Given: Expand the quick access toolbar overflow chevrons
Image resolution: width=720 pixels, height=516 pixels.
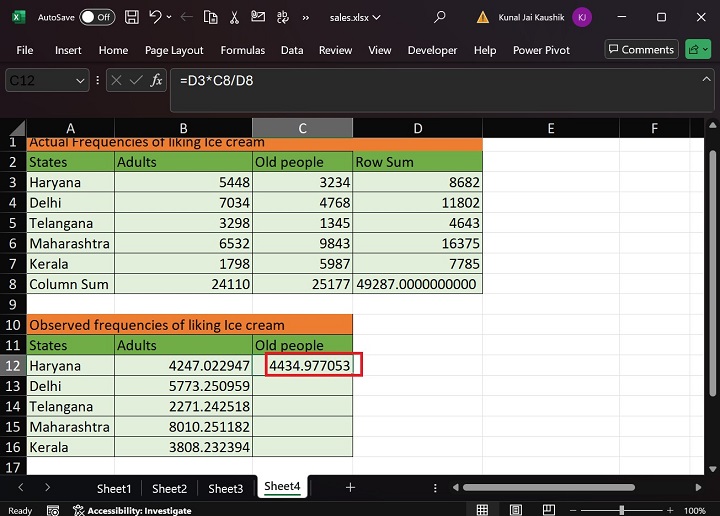Looking at the screenshot, I should 305,17.
